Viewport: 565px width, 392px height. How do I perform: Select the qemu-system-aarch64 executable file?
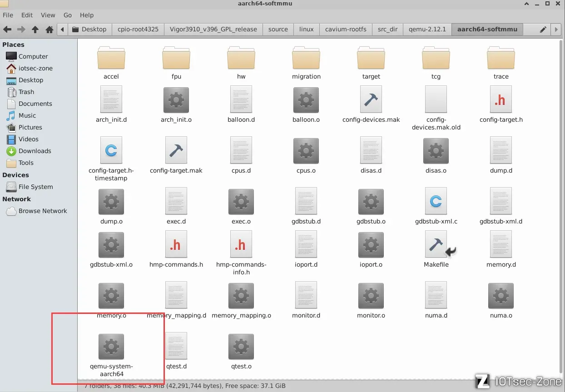111,347
